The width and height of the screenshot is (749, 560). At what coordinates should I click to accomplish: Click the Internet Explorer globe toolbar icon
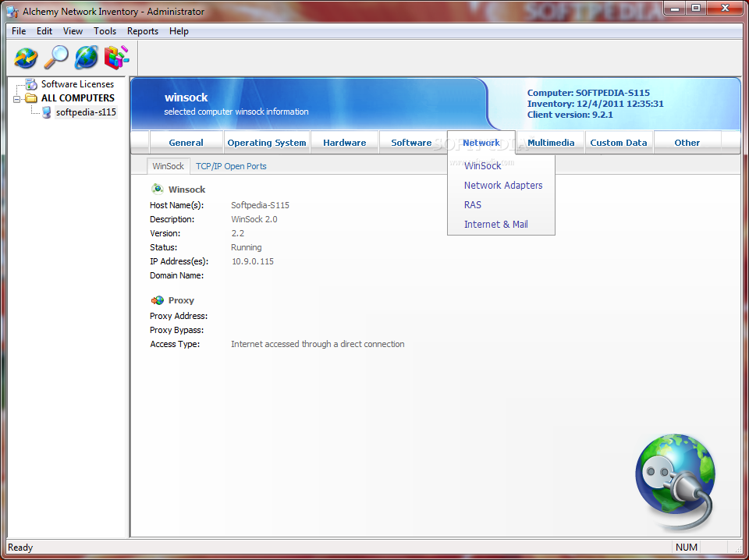coord(87,57)
